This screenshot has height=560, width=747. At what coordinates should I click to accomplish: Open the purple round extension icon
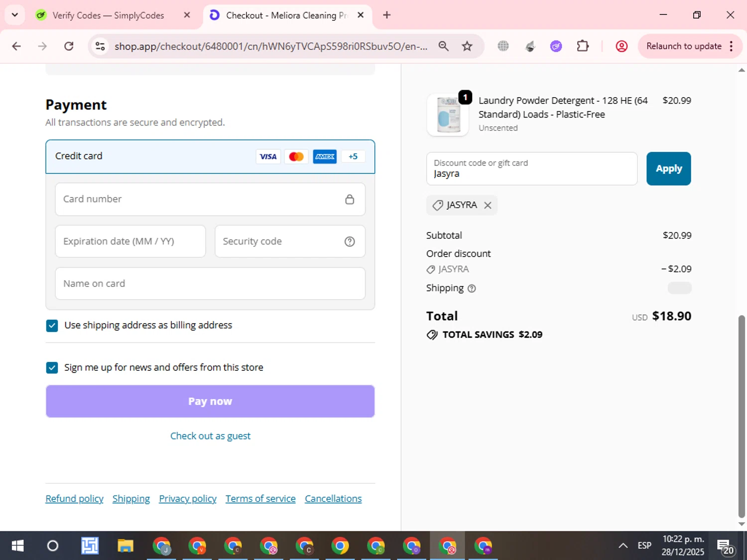556,46
